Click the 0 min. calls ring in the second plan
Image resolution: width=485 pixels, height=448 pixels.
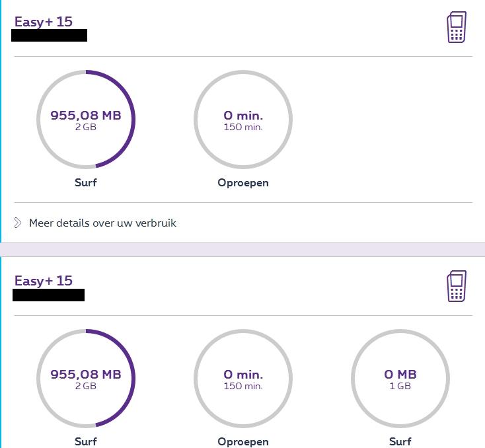(243, 379)
